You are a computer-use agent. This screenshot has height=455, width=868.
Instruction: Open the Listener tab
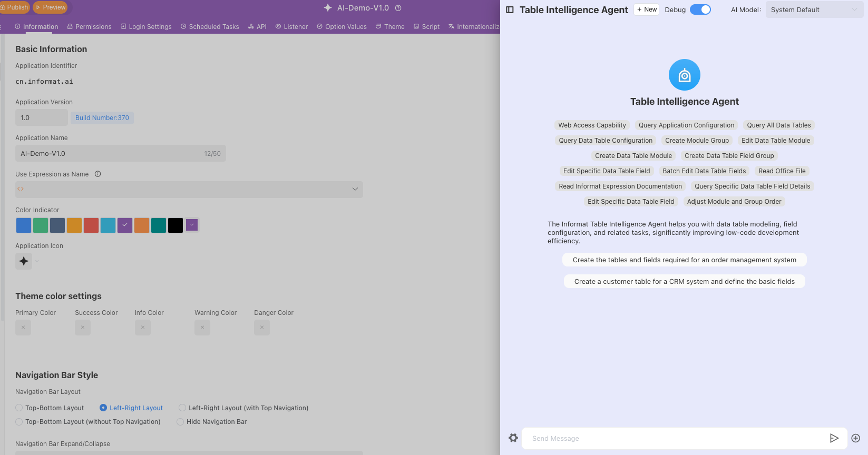tap(291, 26)
